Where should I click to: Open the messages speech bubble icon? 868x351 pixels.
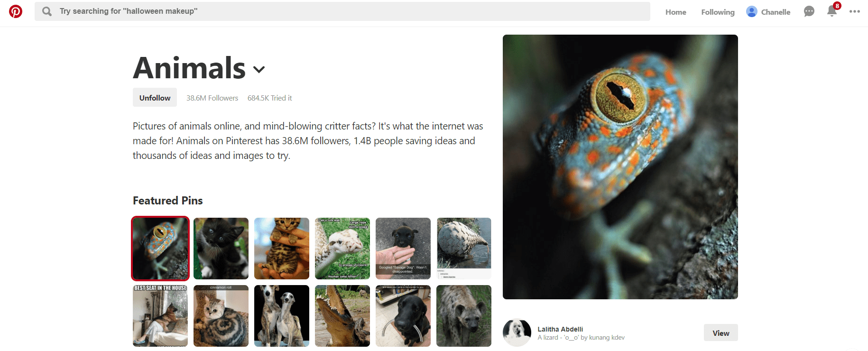coord(809,11)
